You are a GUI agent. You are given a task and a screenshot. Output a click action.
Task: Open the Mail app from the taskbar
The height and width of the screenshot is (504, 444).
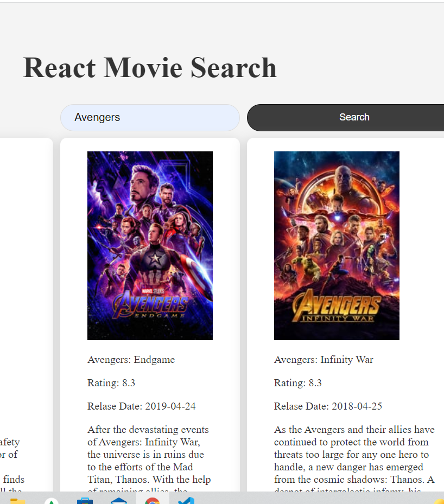coord(119,500)
